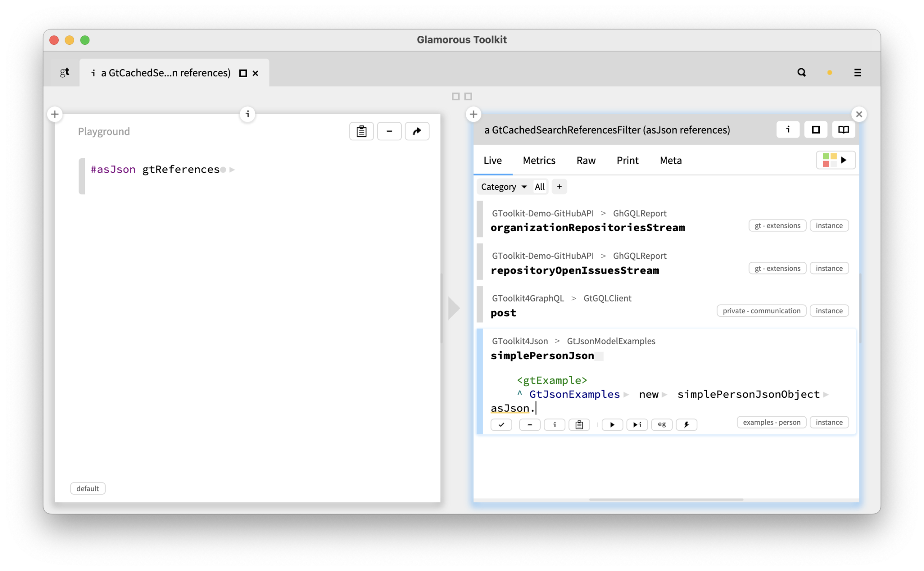Click the method lightning bolt button
Screen dimensions: 924x571
click(686, 425)
